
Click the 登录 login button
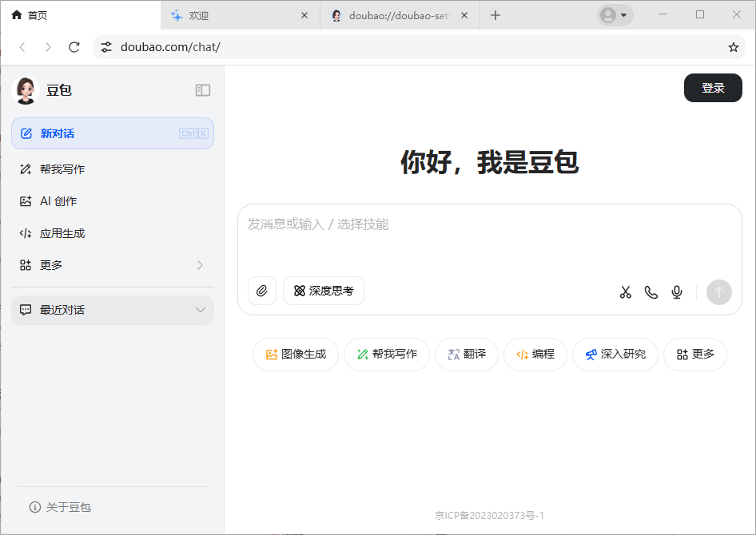pos(713,88)
